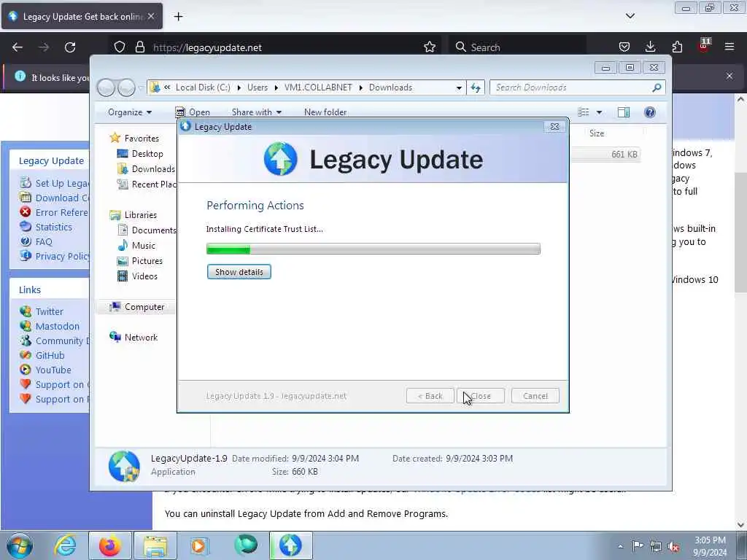This screenshot has height=560, width=747.
Task: Click Action Center flag tray icon
Action: tap(637, 546)
